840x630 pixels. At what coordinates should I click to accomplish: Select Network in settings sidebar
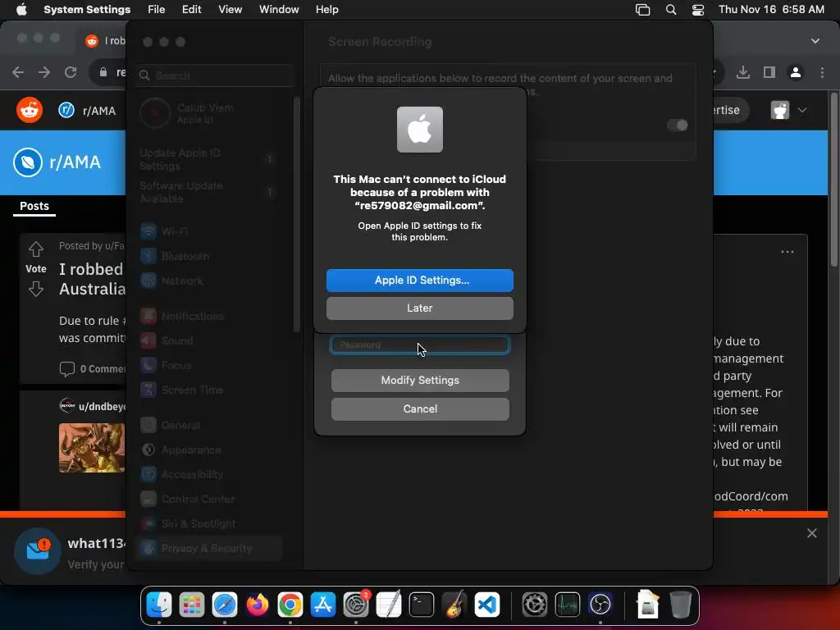pos(208,281)
